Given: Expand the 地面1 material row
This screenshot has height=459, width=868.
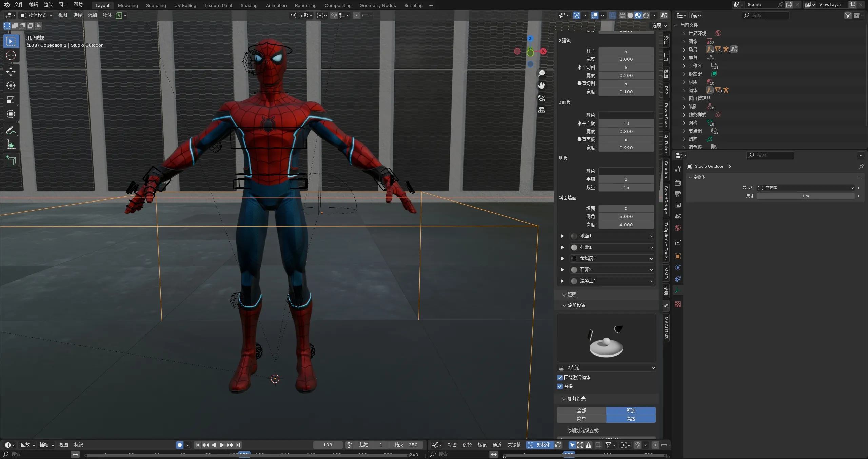Looking at the screenshot, I should pyautogui.click(x=562, y=236).
